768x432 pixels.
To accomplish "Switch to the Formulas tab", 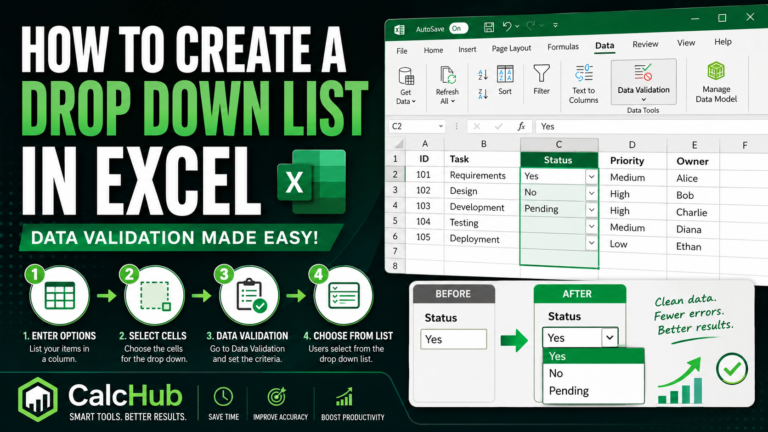I will [563, 47].
